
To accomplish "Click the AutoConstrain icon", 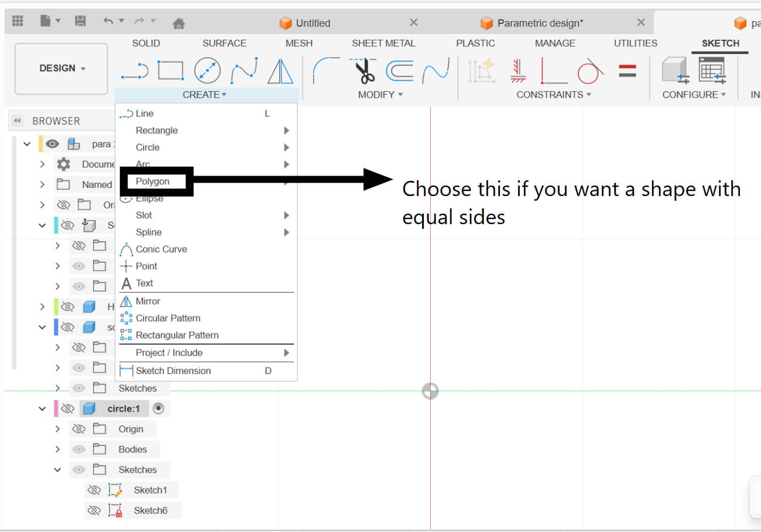I will (482, 70).
